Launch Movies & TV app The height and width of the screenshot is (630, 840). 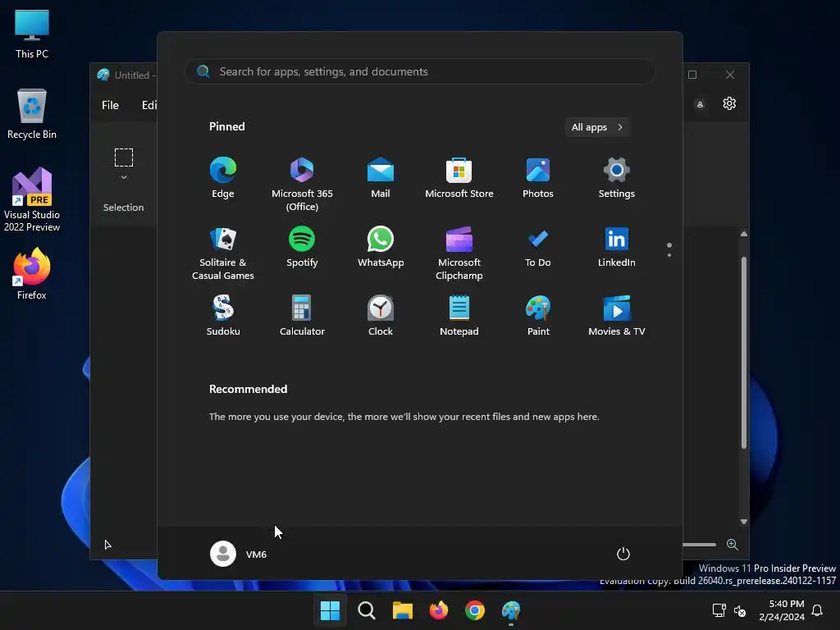coord(617,316)
